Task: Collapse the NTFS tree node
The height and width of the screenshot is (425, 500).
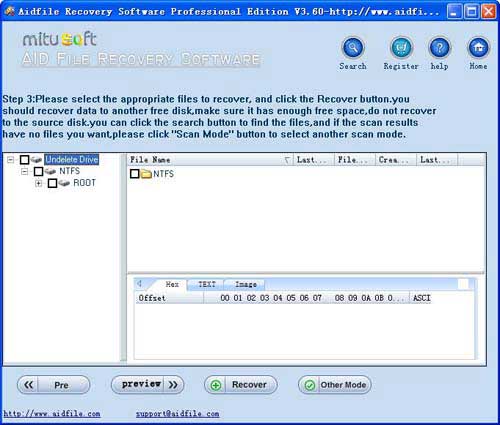Action: coord(24,171)
